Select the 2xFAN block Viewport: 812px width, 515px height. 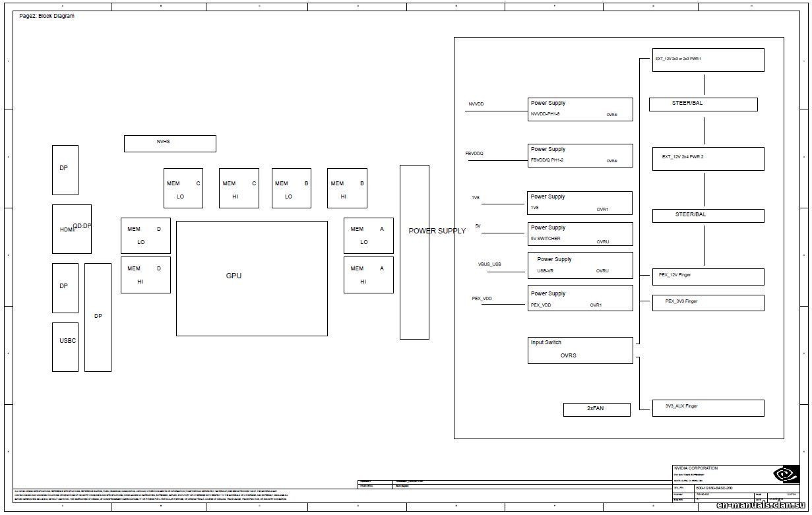pyautogui.click(x=596, y=409)
